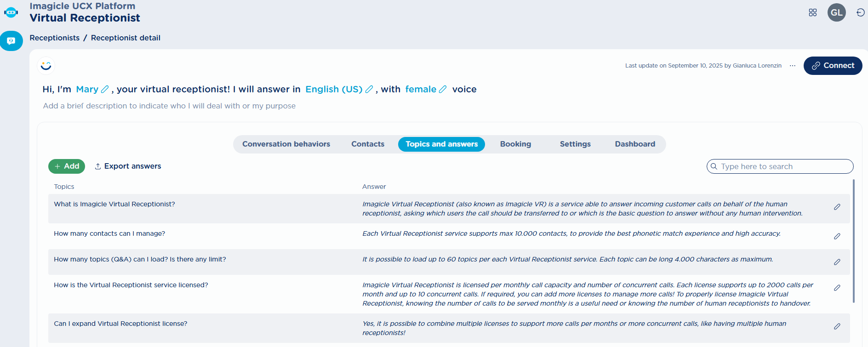Click the Virtual Receptionist sidebar chat icon

pos(11,41)
